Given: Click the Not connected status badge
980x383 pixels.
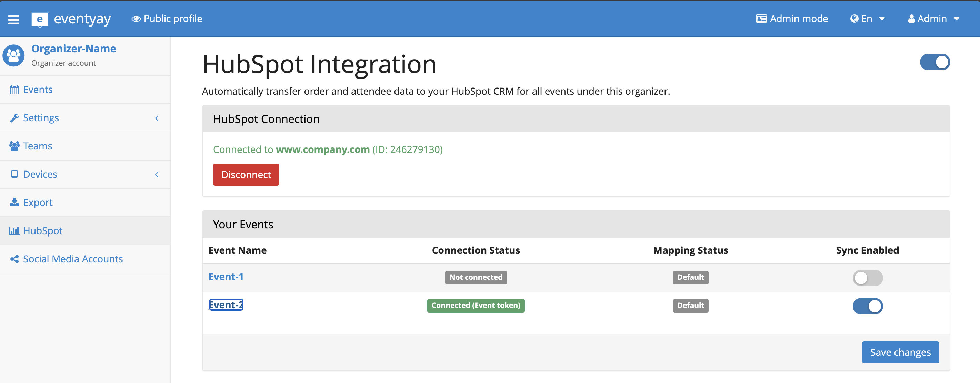Looking at the screenshot, I should click(476, 277).
